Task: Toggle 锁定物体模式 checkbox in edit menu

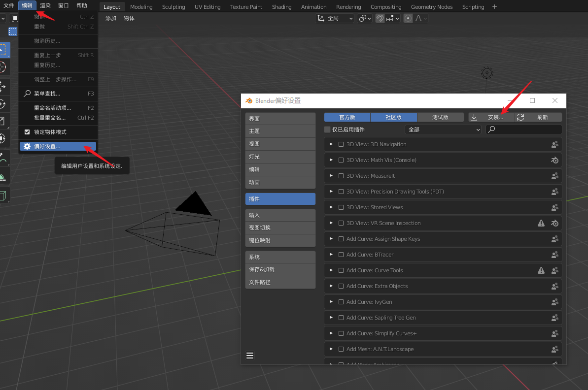Action: pos(27,132)
